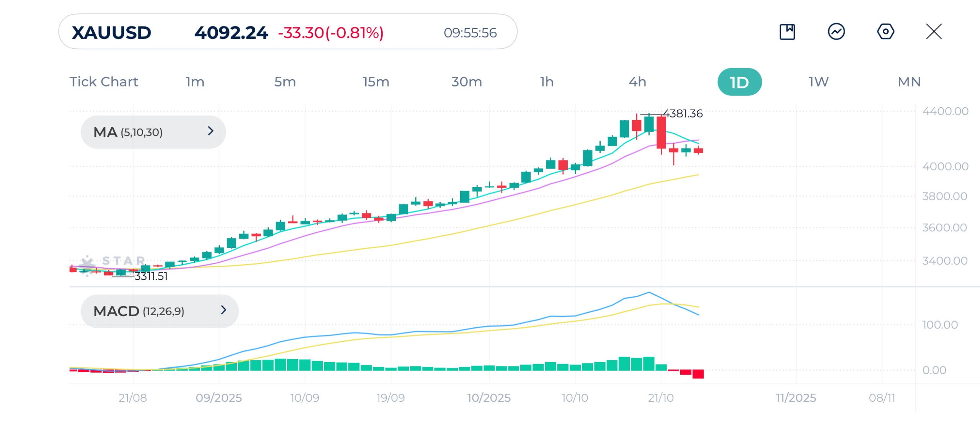Select the 1m timeframe
This screenshot has width=980, height=435.
click(195, 82)
